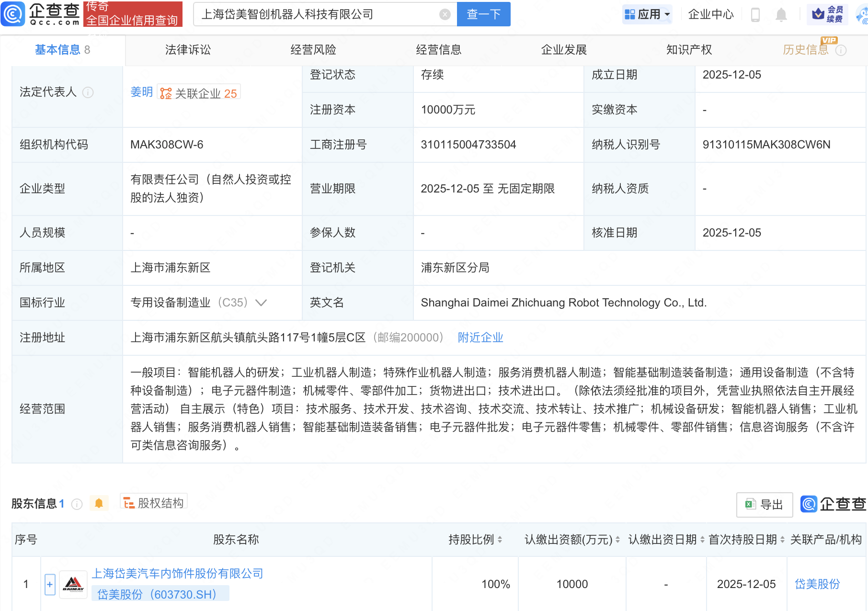Open notifications via the bell icon
The image size is (868, 611).
(781, 14)
